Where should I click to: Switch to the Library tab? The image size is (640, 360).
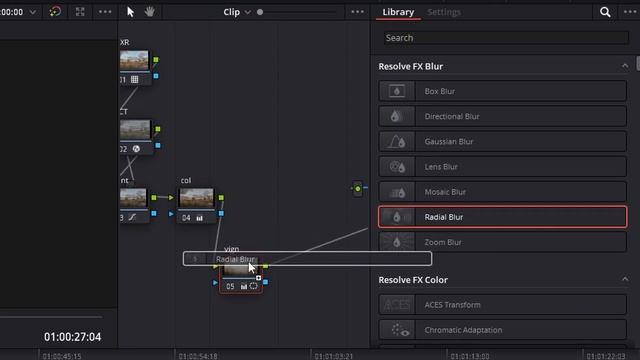pyautogui.click(x=398, y=12)
